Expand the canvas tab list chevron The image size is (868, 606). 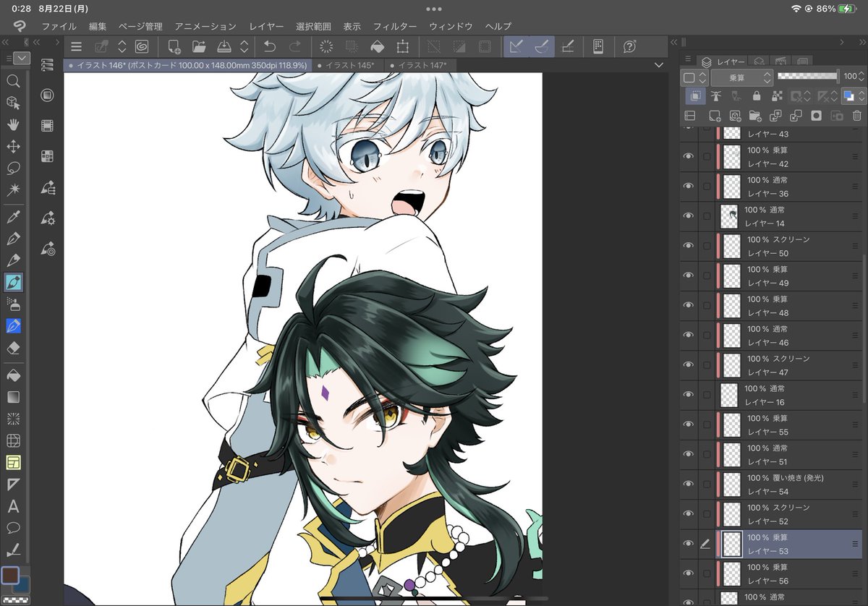pos(658,65)
